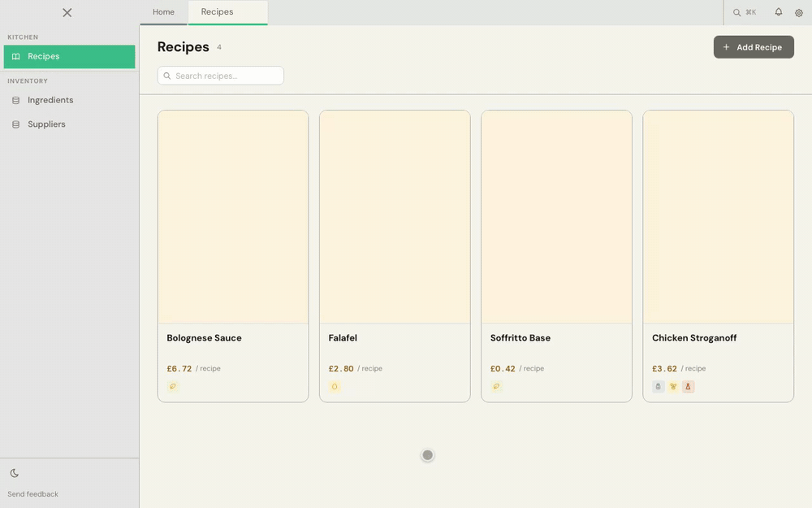Click the £0.42 recipe price
Image resolution: width=812 pixels, height=508 pixels.
coord(503,368)
